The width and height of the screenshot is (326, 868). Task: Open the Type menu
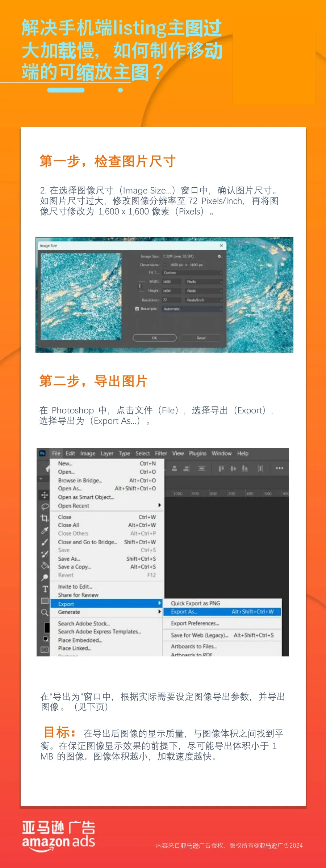124,454
